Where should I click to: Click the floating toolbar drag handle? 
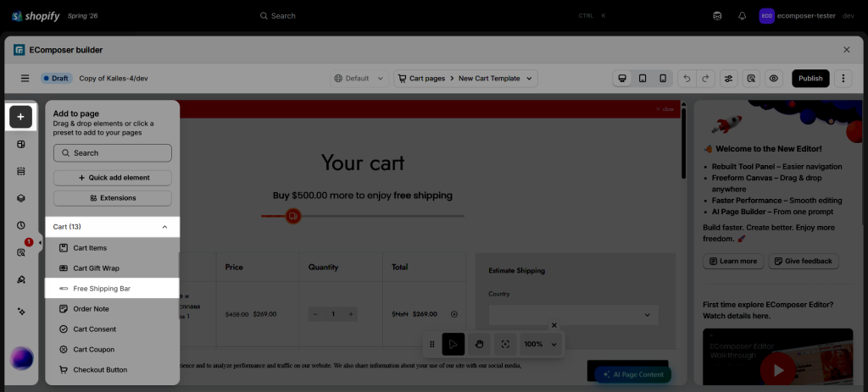click(432, 344)
